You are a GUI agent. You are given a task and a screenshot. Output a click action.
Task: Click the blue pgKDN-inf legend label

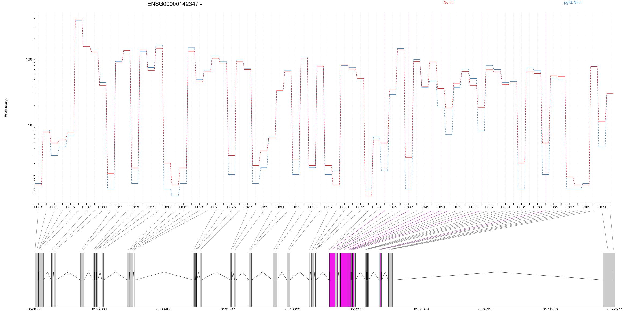573,3
